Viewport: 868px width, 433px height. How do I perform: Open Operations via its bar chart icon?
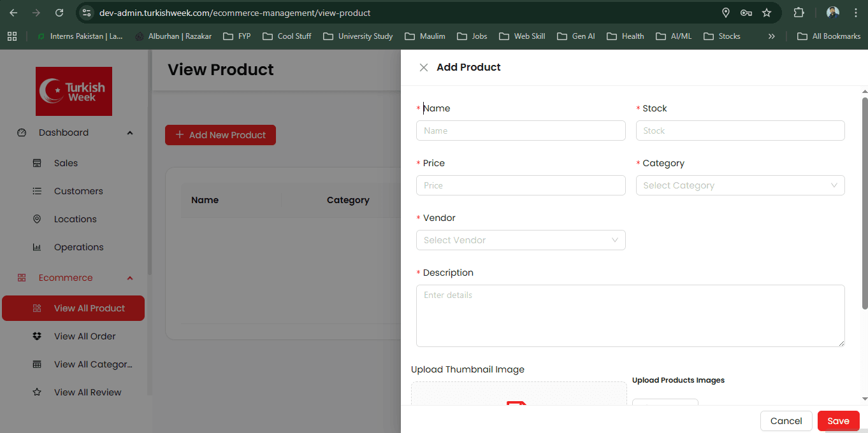tap(37, 247)
